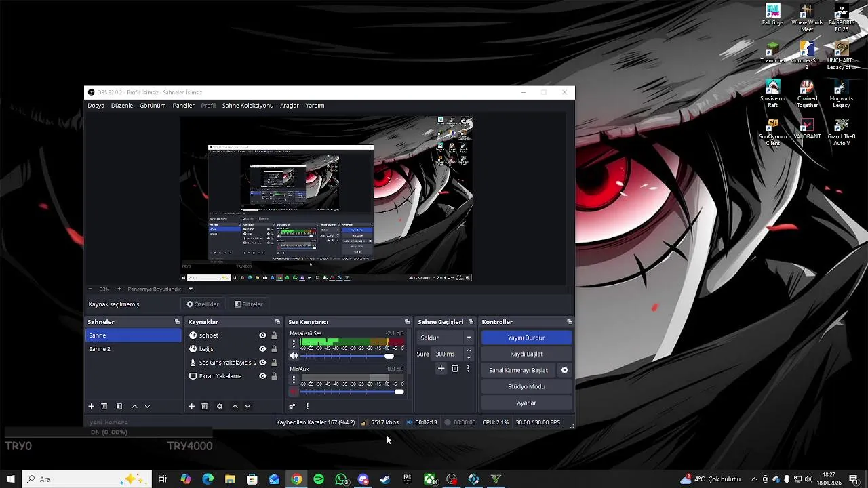Click the Filtreler button above the panels
Image resolution: width=868 pixels, height=488 pixels.
click(x=248, y=304)
